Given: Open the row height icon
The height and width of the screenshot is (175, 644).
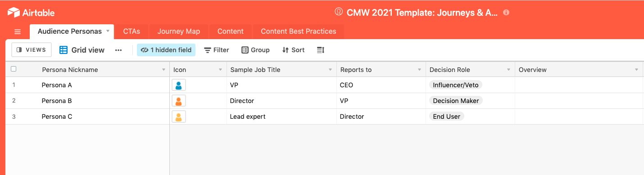Looking at the screenshot, I should (321, 50).
